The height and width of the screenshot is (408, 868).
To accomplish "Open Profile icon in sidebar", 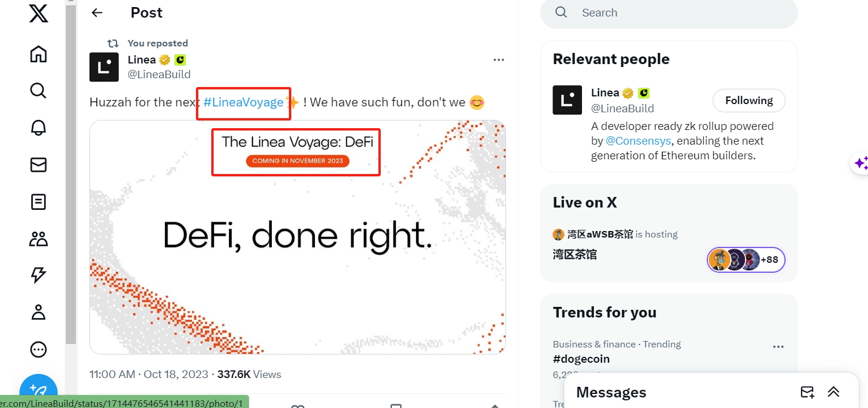I will coord(38,312).
